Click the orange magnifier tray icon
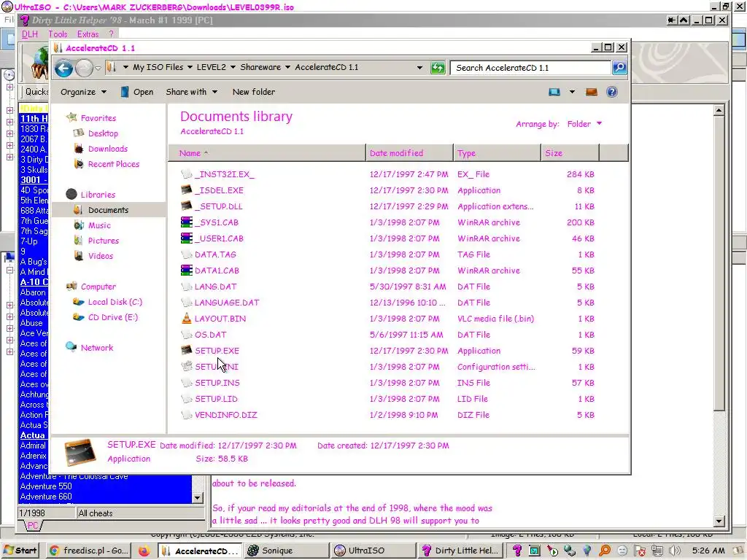 click(605, 551)
